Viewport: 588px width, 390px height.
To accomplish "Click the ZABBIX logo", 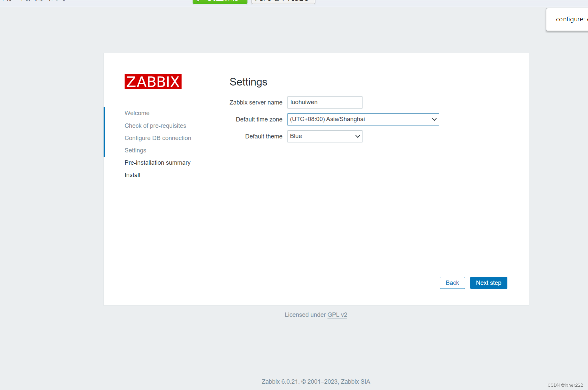I will point(153,82).
